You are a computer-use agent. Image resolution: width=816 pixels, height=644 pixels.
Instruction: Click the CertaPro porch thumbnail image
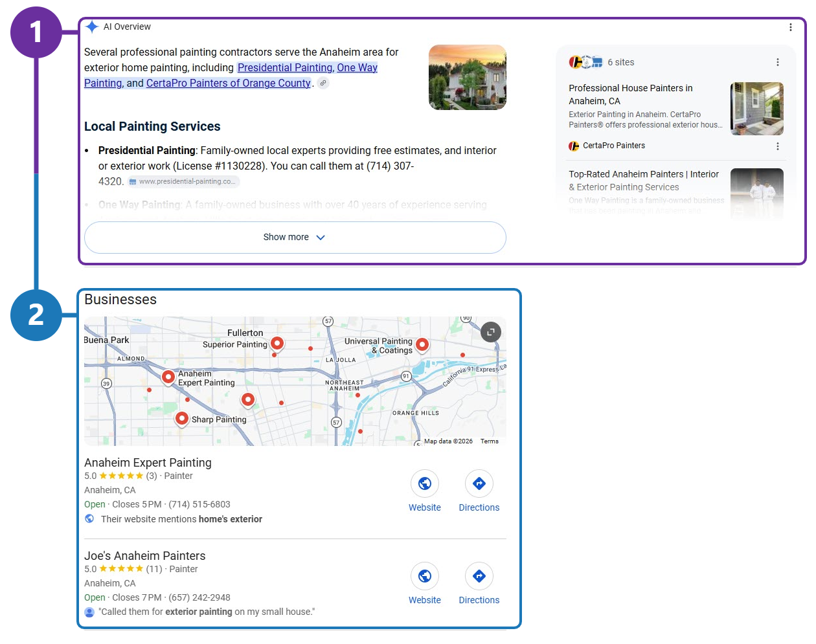point(757,109)
